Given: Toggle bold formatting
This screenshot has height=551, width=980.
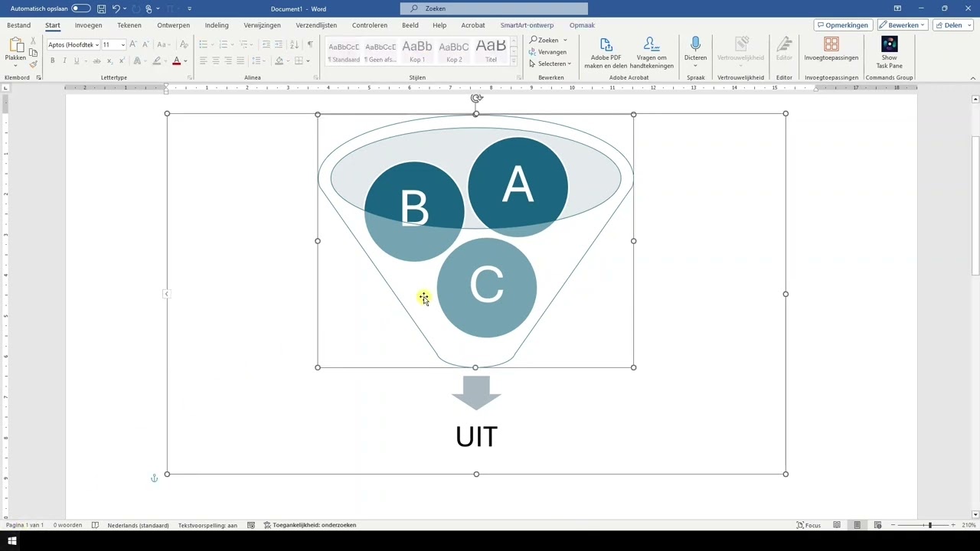Looking at the screenshot, I should click(52, 60).
